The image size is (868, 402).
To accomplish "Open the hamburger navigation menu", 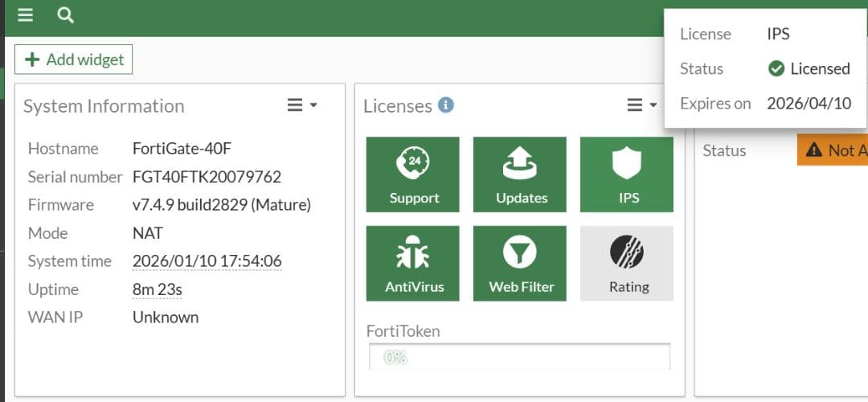I will [x=25, y=15].
